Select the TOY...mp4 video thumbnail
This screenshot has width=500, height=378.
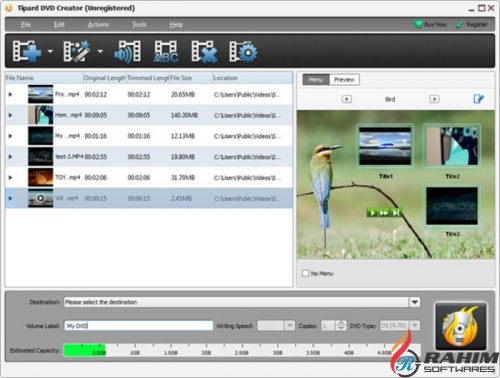(40, 177)
